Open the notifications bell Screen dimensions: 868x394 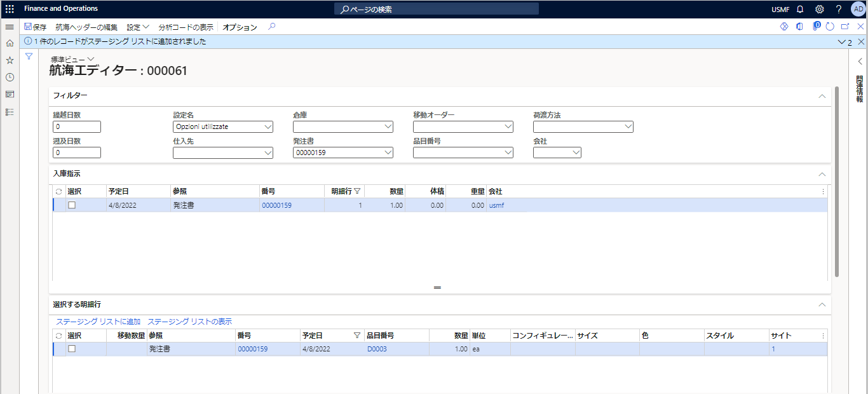800,9
